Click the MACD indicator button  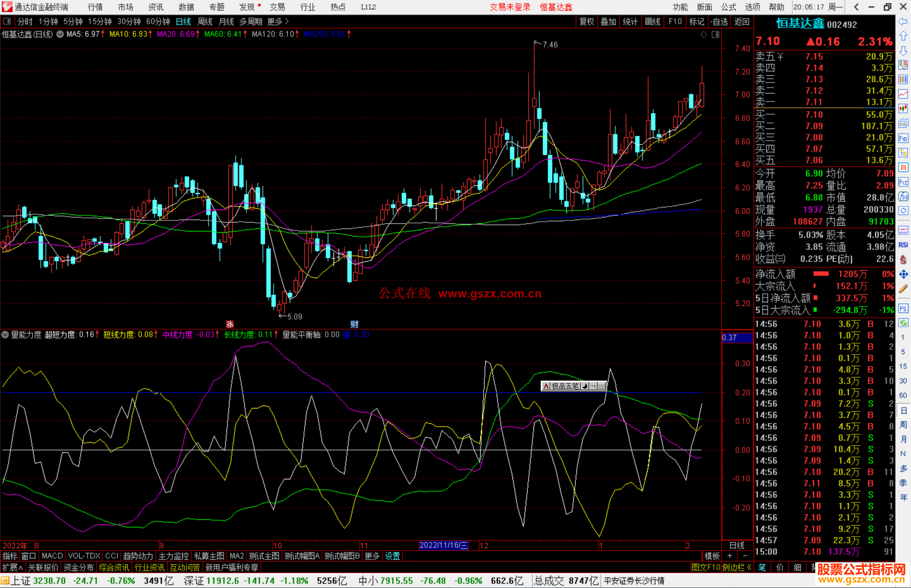coord(52,556)
